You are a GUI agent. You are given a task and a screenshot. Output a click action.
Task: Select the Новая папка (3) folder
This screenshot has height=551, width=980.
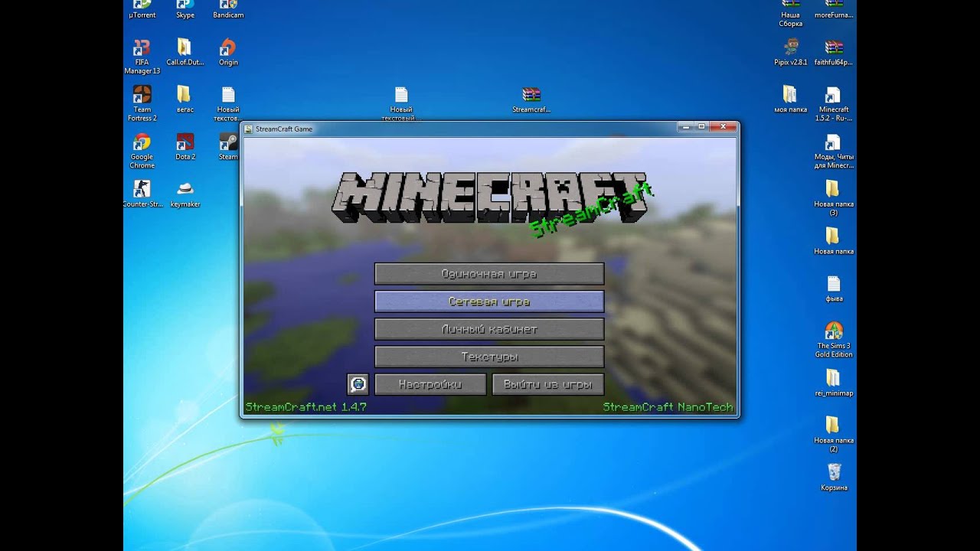[834, 198]
